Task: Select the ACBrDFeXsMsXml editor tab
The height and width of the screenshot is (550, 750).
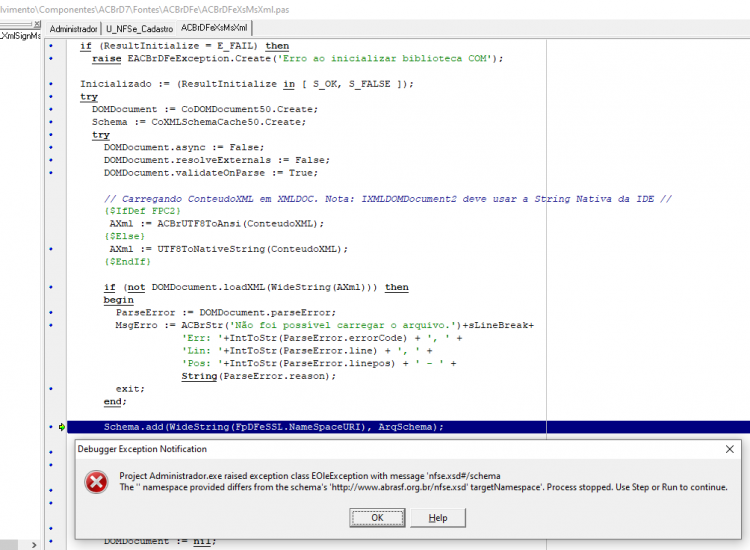Action: pos(214,28)
